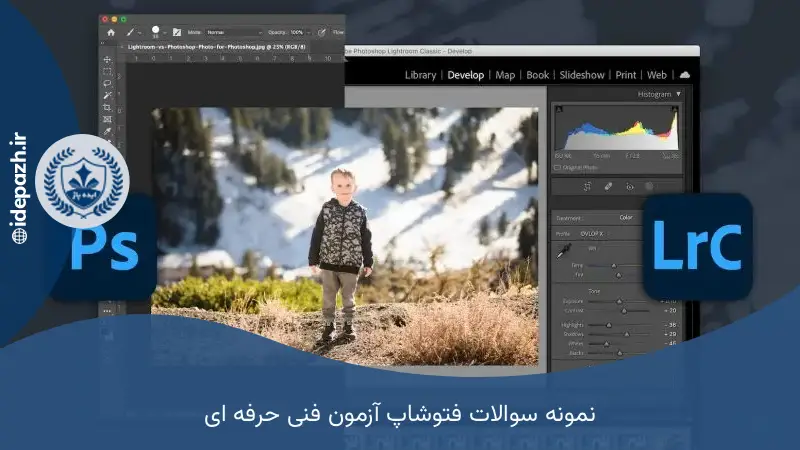This screenshot has height=450, width=800.
Task: Open the Web module
Action: tap(657, 75)
